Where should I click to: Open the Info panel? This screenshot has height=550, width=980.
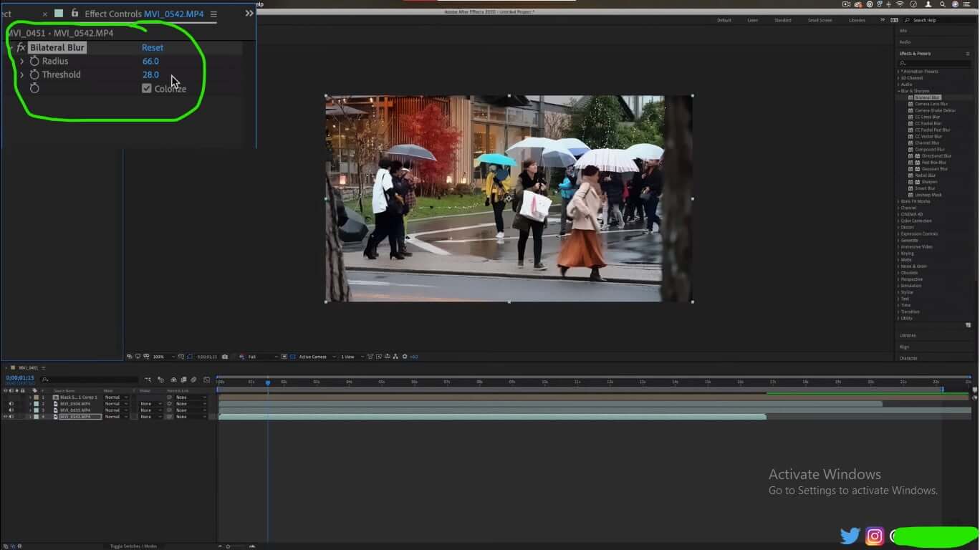coord(903,31)
